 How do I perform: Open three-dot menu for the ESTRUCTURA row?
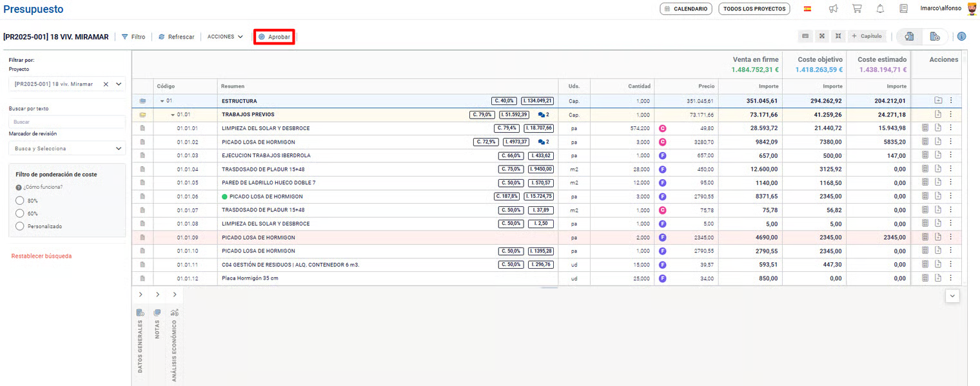pyautogui.click(x=950, y=101)
